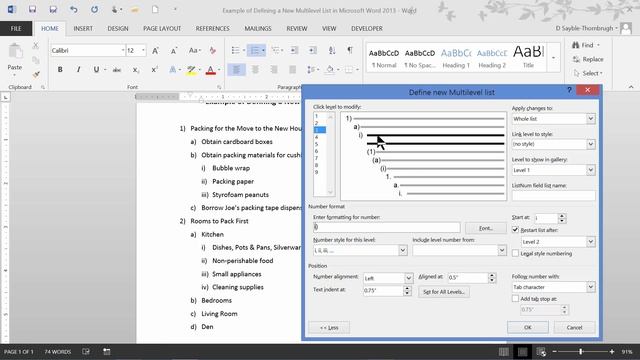The height and width of the screenshot is (360, 640).
Task: Click the Replace button
Action: pyautogui.click(x=588, y=59)
